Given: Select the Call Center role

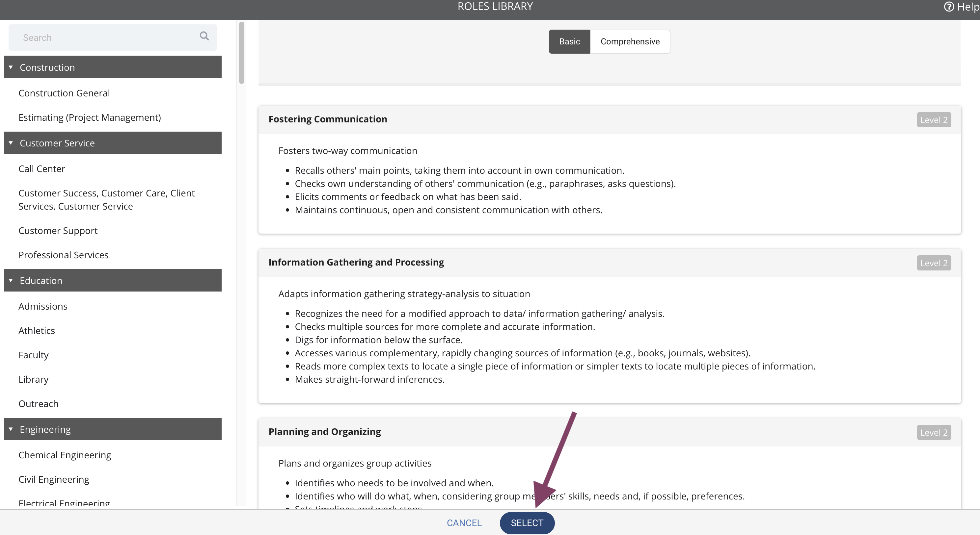Looking at the screenshot, I should (x=42, y=169).
